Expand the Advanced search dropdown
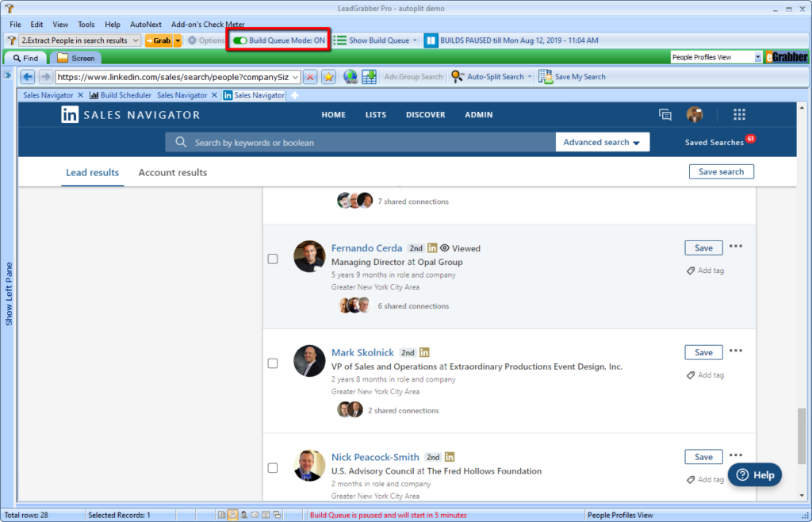Image resolution: width=812 pixels, height=522 pixels. [602, 143]
